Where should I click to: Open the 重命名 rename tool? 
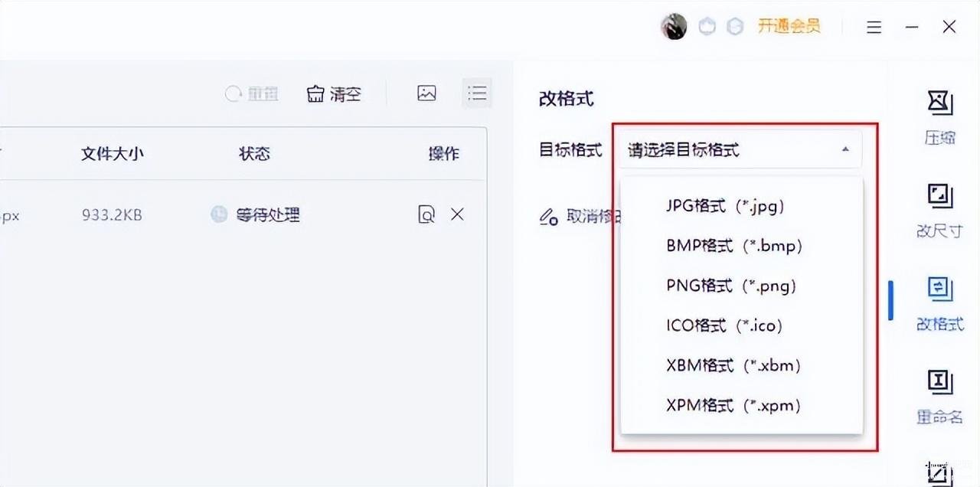(939, 397)
